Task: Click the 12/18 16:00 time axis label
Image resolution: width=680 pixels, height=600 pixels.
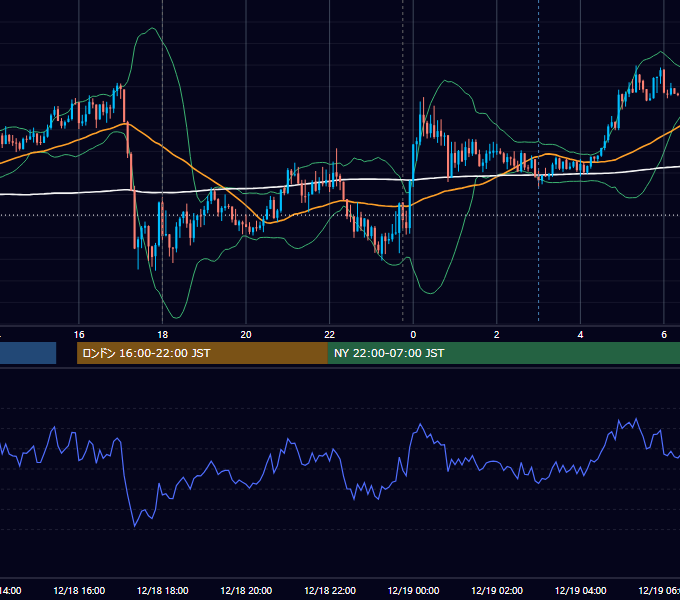Action: tap(79, 590)
